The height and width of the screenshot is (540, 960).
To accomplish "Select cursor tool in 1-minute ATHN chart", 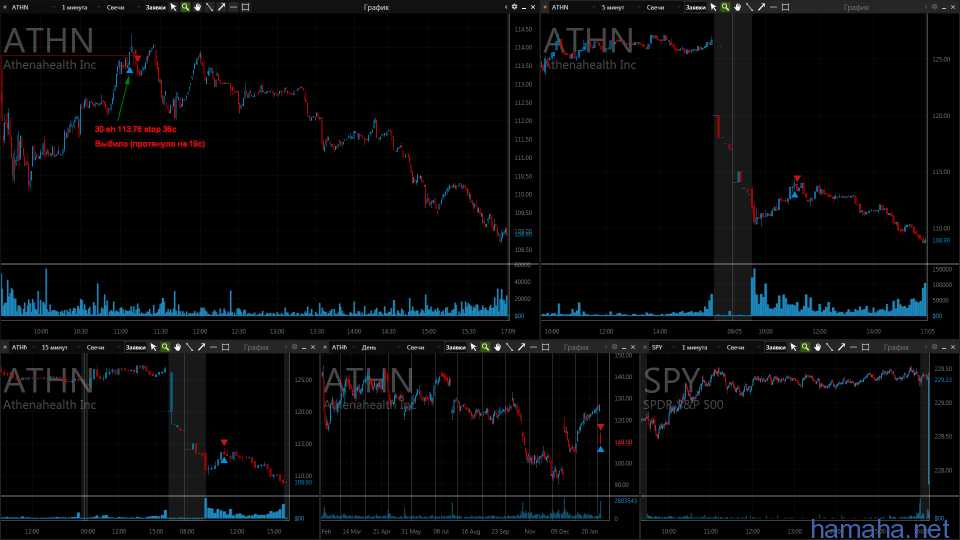I will point(173,7).
